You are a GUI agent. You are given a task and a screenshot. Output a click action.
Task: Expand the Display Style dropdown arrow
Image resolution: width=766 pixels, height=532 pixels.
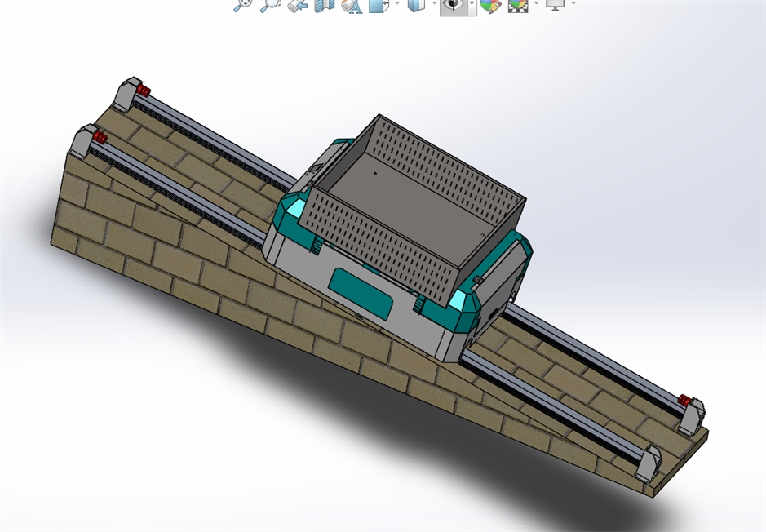pyautogui.click(x=434, y=3)
